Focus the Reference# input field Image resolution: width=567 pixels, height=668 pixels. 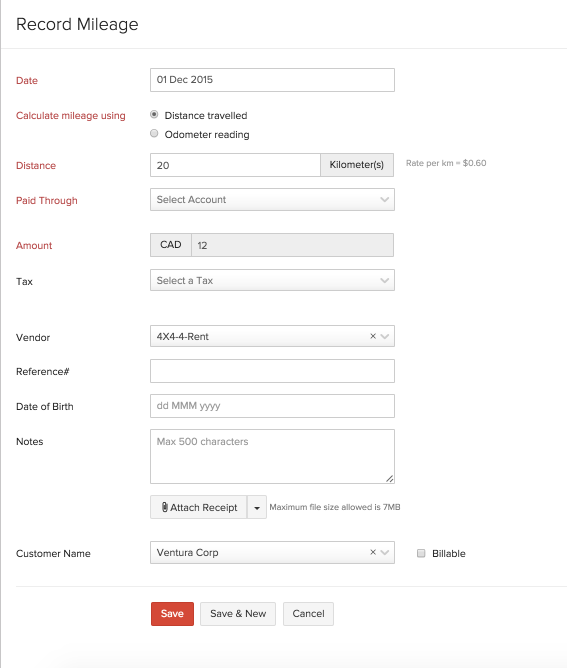pyautogui.click(x=272, y=371)
